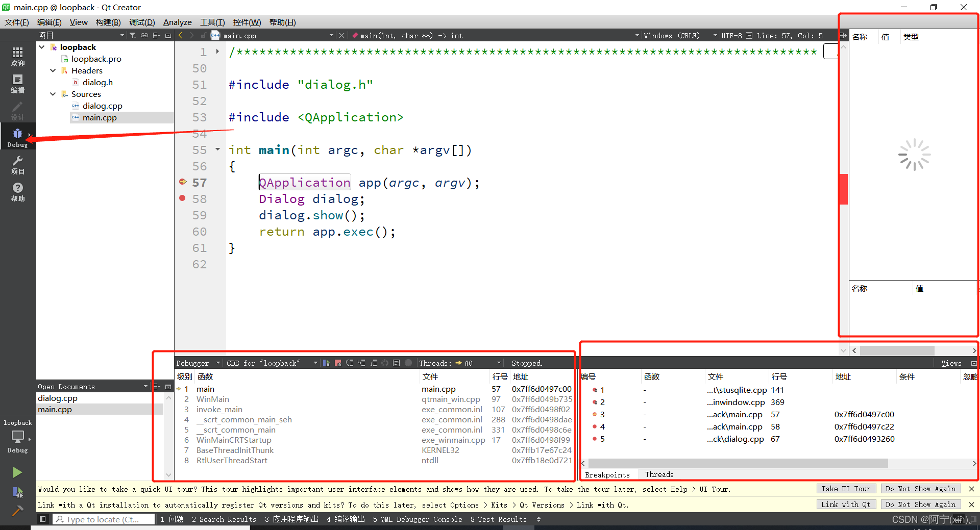Close the main.cpp editor document

point(342,35)
